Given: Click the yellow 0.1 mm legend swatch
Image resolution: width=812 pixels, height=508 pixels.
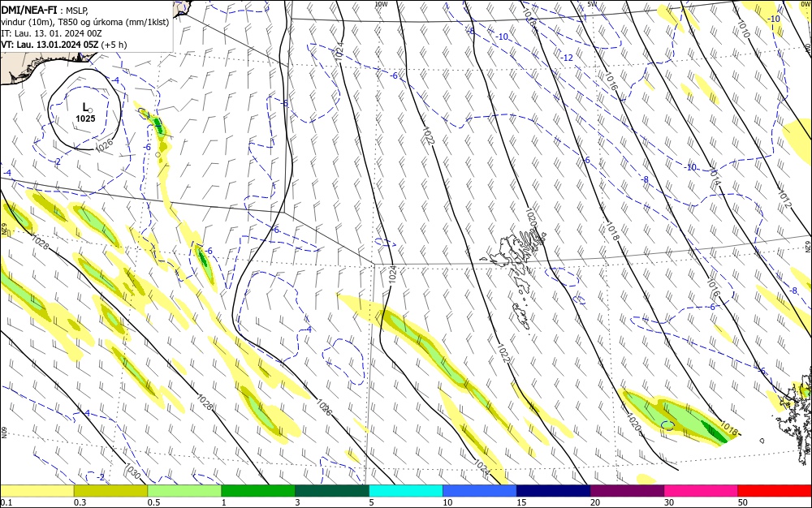Looking at the screenshot, I should coord(37,491).
